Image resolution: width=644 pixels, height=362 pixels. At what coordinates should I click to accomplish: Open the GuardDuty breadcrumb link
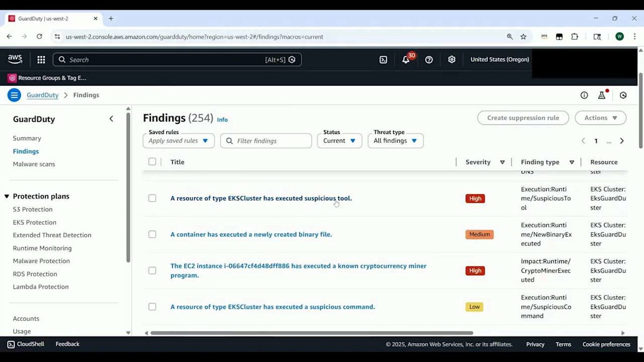[42, 95]
